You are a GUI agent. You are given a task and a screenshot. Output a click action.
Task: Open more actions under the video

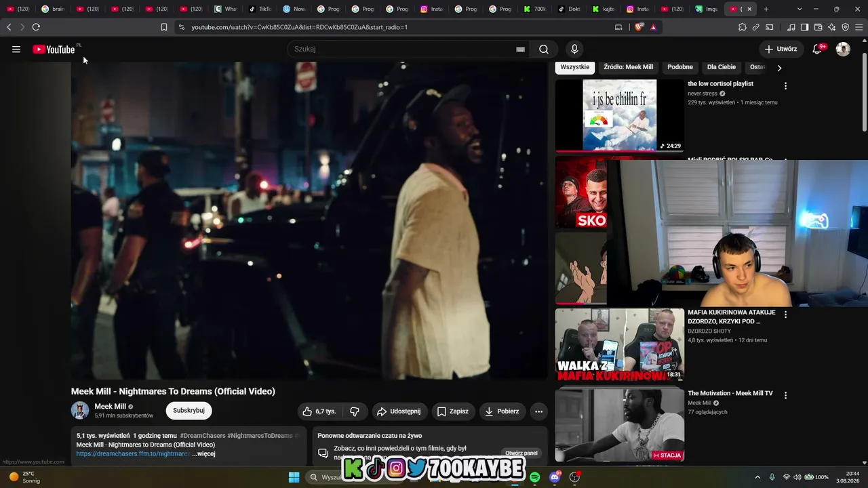coord(538,411)
